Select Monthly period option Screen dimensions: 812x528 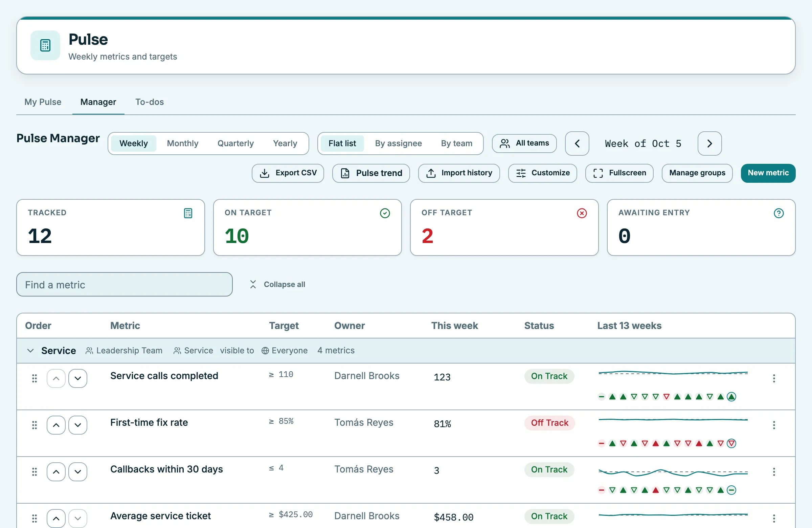[x=182, y=144]
